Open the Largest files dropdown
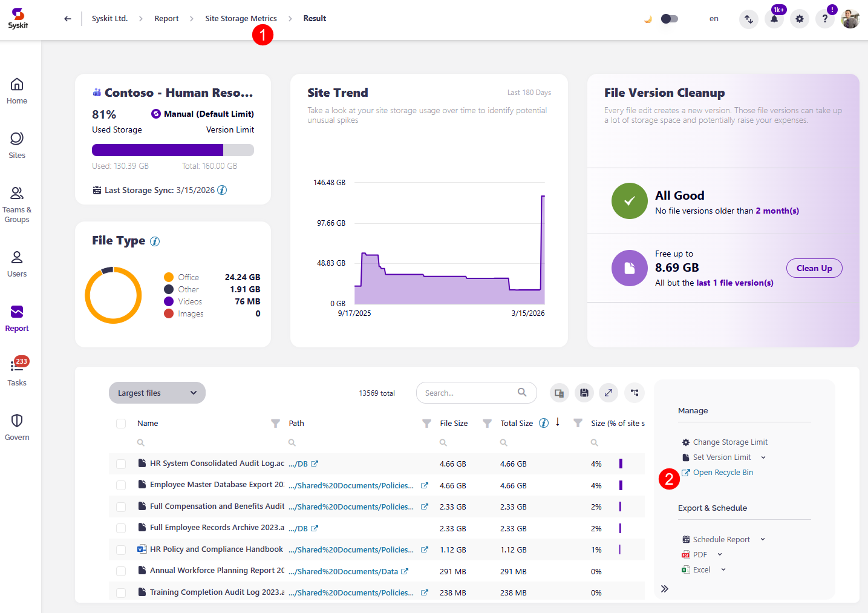 [157, 393]
